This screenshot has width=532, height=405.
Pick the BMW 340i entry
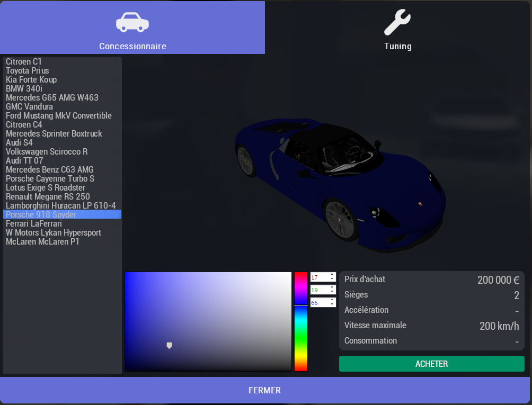tap(62, 88)
